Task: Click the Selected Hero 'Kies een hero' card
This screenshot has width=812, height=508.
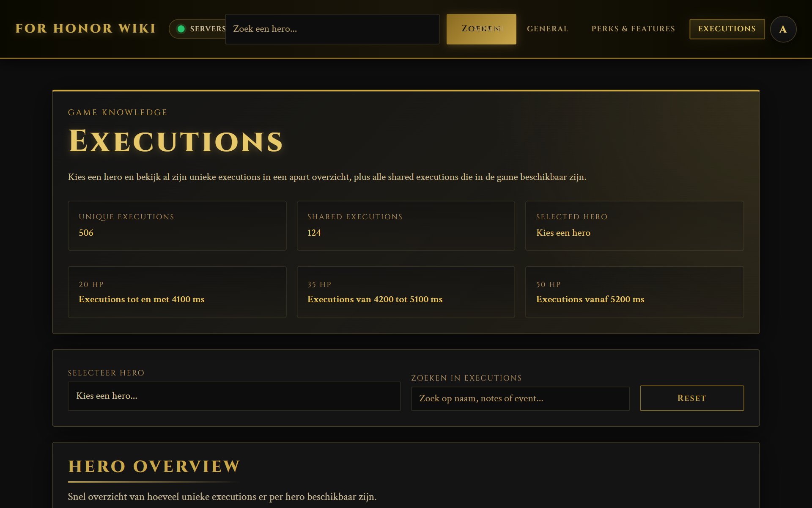Action: (x=634, y=226)
